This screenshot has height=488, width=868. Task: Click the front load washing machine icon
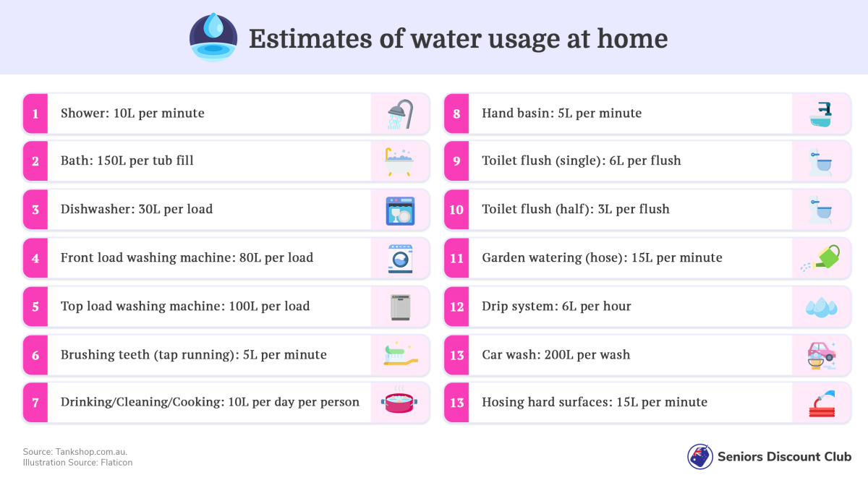400,258
